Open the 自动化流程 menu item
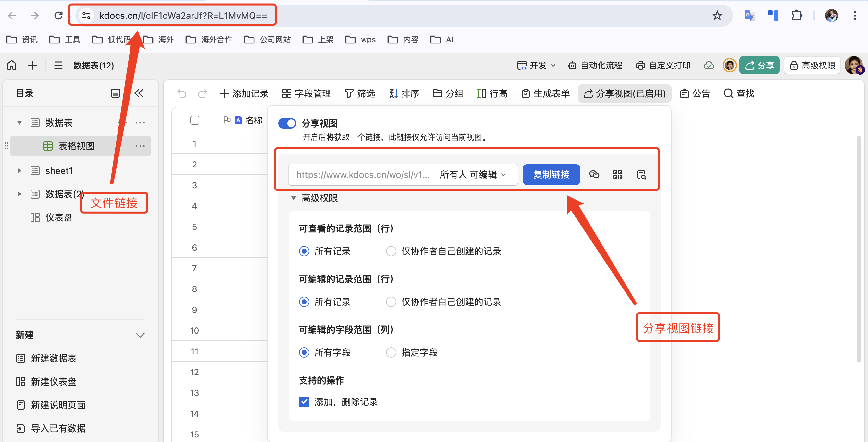The height and width of the screenshot is (442, 868). click(595, 65)
